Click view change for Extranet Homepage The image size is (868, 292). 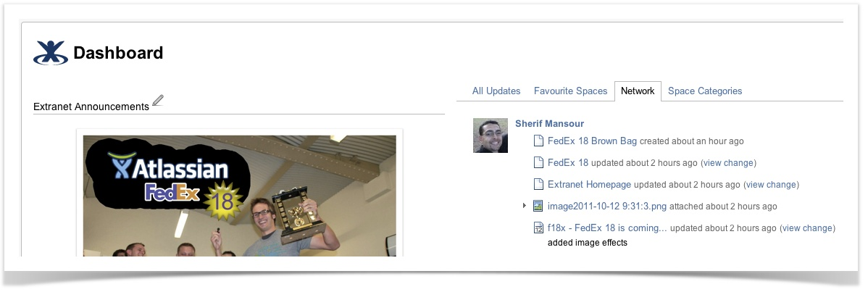click(771, 185)
